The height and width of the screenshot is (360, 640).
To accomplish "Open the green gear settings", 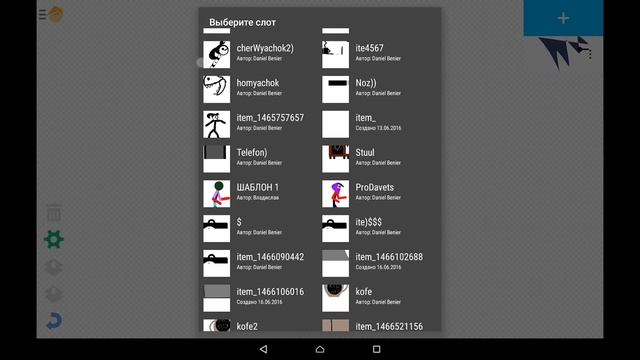I will click(54, 240).
